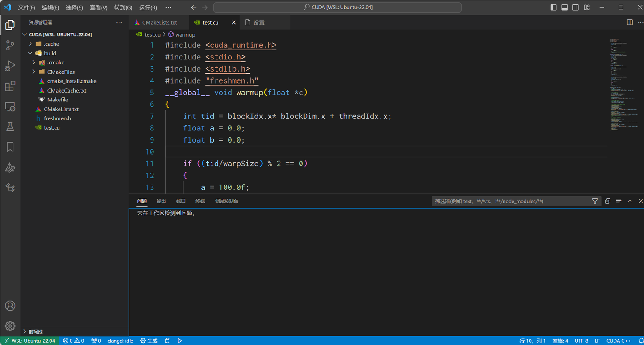Go back with navigation arrow
Screen dimensions: 644x345
click(194, 8)
